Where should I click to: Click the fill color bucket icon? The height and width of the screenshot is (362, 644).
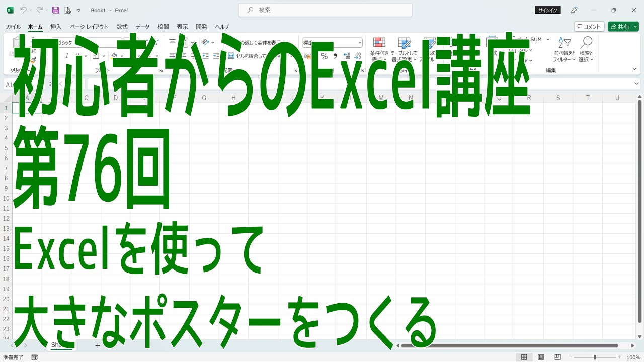[x=114, y=56]
